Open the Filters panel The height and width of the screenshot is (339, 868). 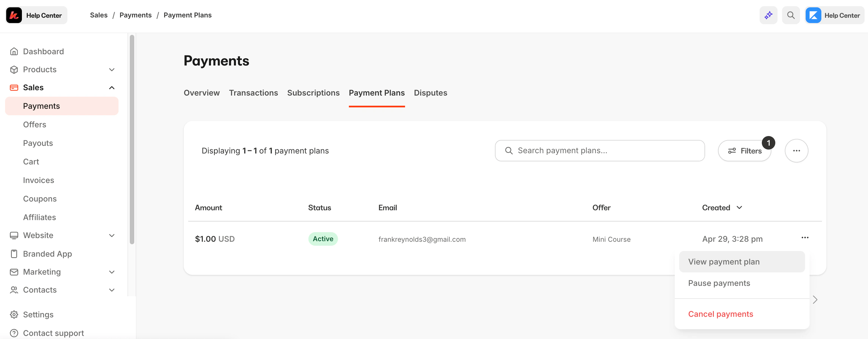pos(745,151)
